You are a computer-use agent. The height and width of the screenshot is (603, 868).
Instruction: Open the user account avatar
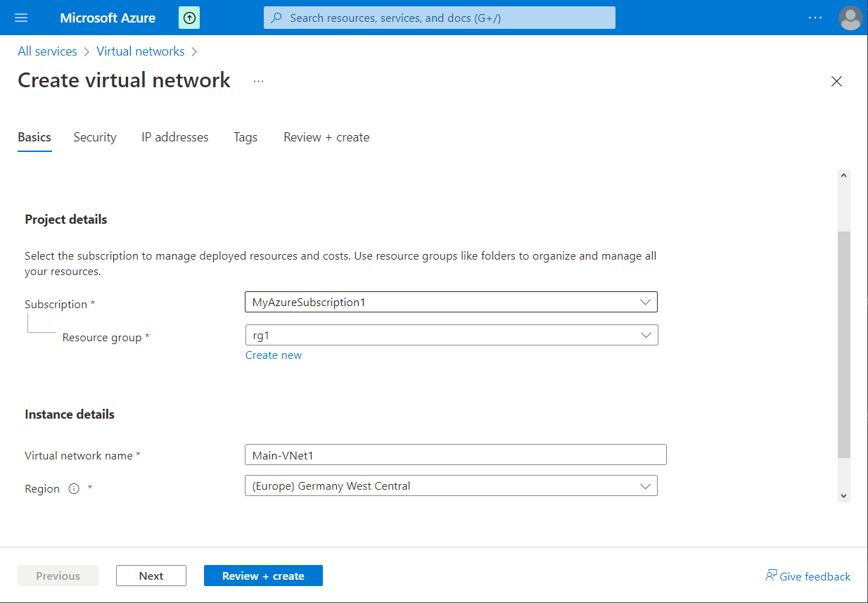click(x=850, y=18)
